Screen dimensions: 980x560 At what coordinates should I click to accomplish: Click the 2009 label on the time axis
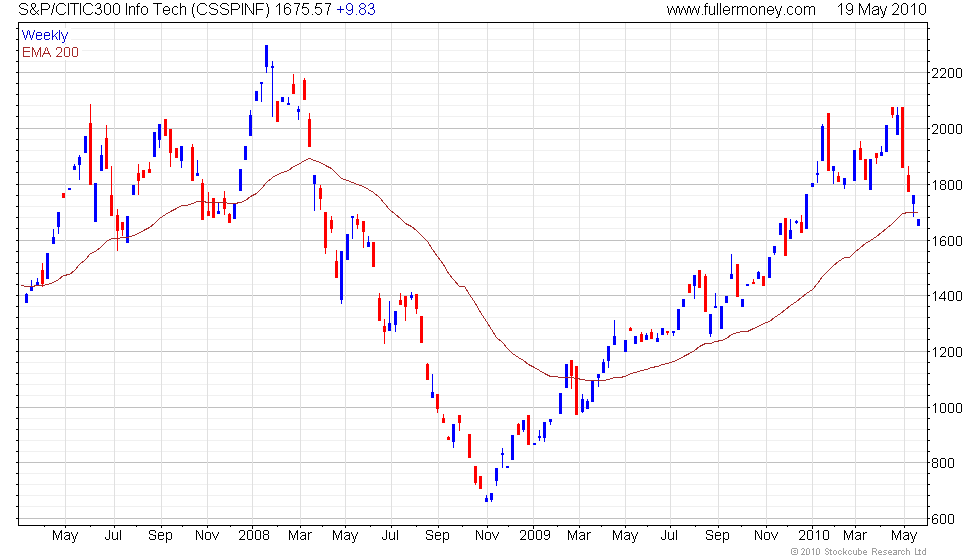(535, 536)
